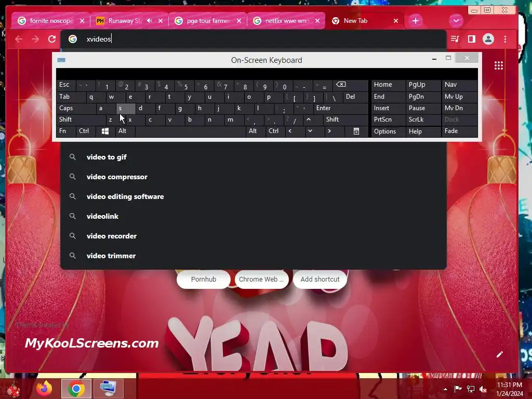Choose 'video editing software' suggestion
The image size is (532, 399).
pos(253,196)
